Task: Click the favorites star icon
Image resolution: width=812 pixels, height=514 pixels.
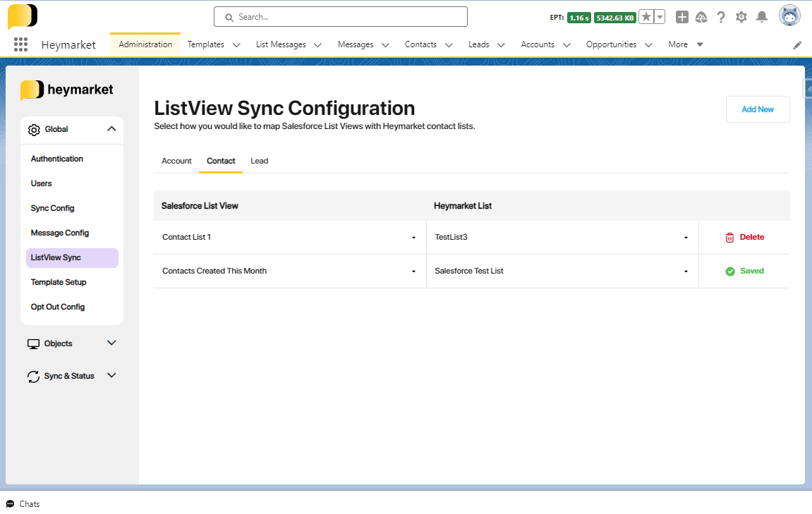Action: click(646, 17)
